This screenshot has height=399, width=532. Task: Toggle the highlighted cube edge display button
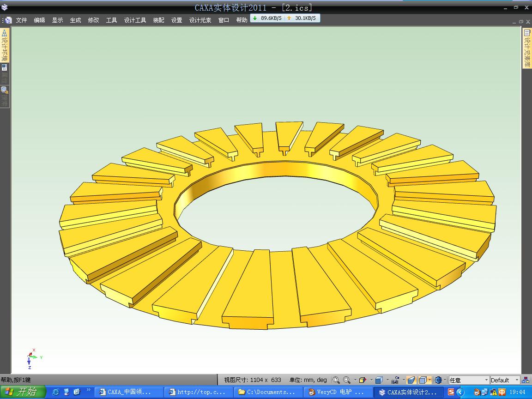[x=423, y=380]
